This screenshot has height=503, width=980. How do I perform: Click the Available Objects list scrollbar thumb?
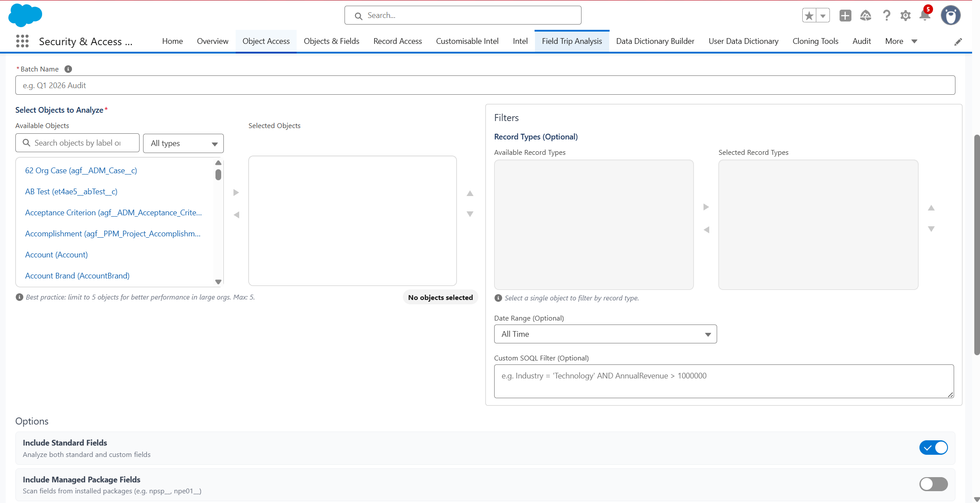pyautogui.click(x=218, y=175)
